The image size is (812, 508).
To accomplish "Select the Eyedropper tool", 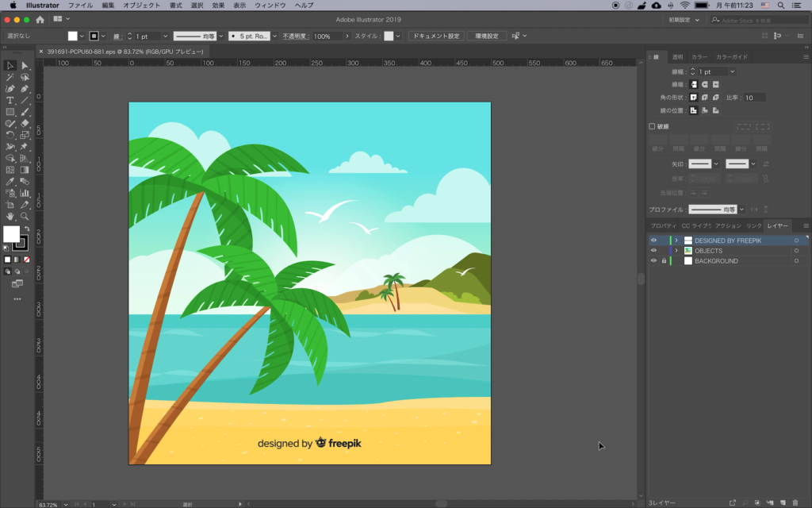I will [x=10, y=181].
